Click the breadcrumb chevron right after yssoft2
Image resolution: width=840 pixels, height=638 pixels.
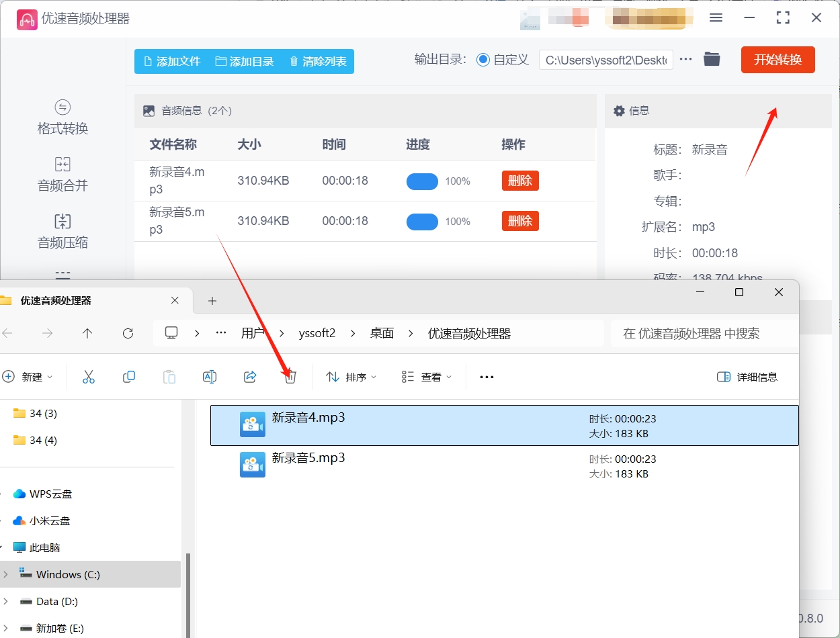(x=353, y=333)
